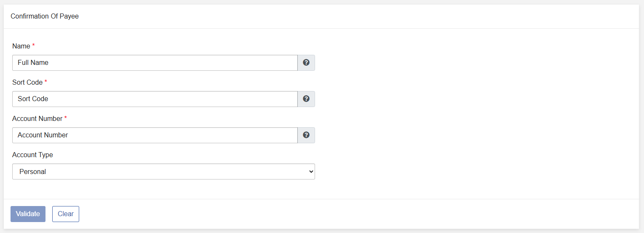
Task: Click the Name field label
Action: click(x=21, y=46)
